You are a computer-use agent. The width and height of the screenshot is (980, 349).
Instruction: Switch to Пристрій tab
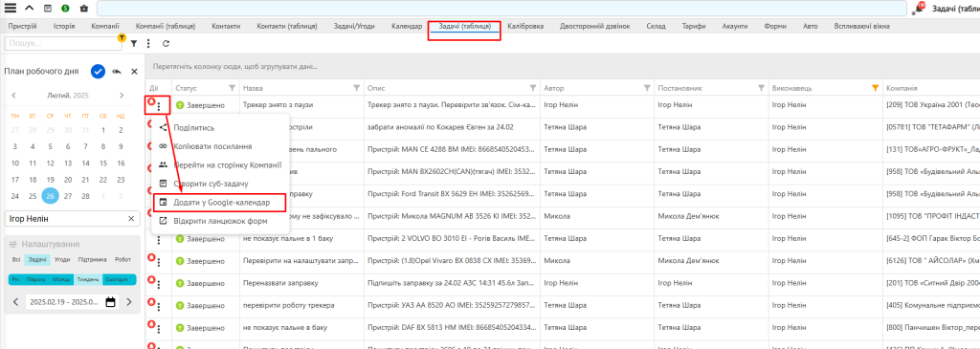23,26
